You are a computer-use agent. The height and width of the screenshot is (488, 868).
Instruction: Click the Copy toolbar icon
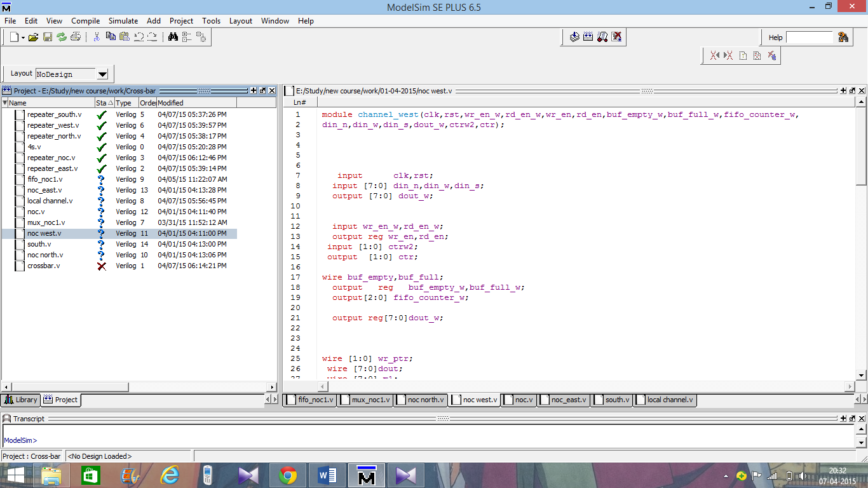click(111, 37)
